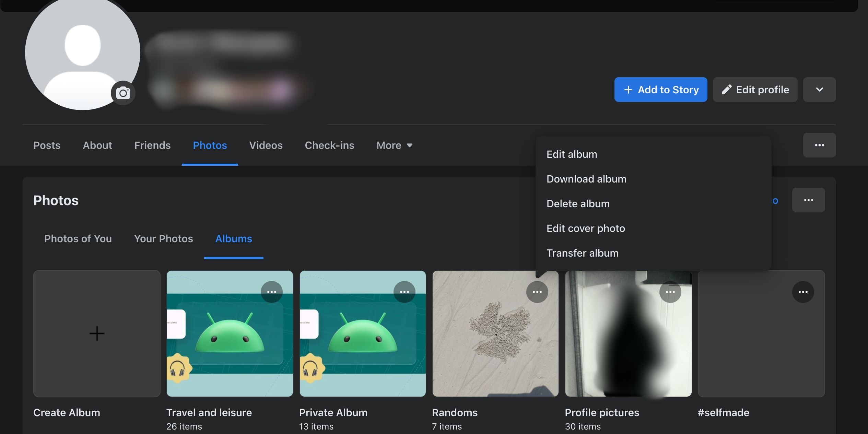Viewport: 868px width, 434px height.
Task: Expand chevron next to Edit profile
Action: tap(819, 90)
